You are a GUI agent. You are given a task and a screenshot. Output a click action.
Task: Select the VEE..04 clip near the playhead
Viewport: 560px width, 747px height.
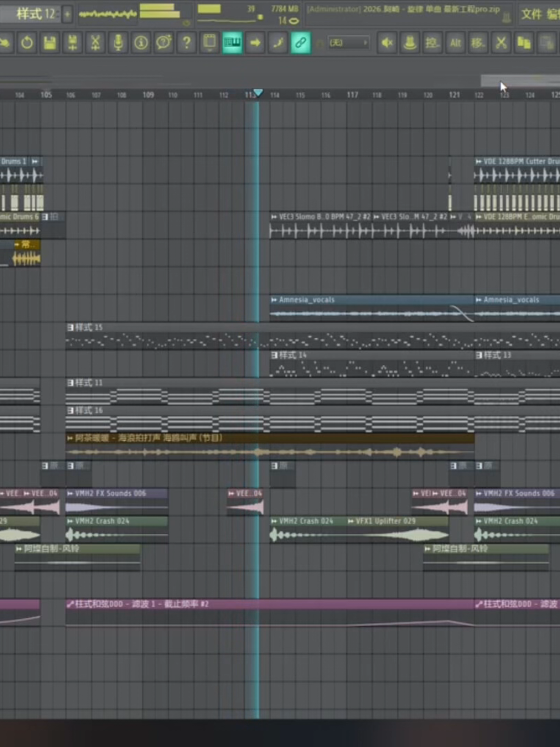pos(245,502)
